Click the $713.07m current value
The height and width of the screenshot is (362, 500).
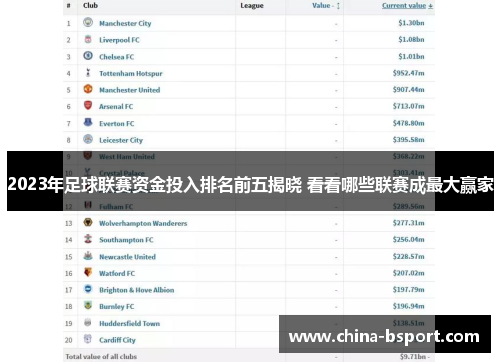[x=408, y=106]
